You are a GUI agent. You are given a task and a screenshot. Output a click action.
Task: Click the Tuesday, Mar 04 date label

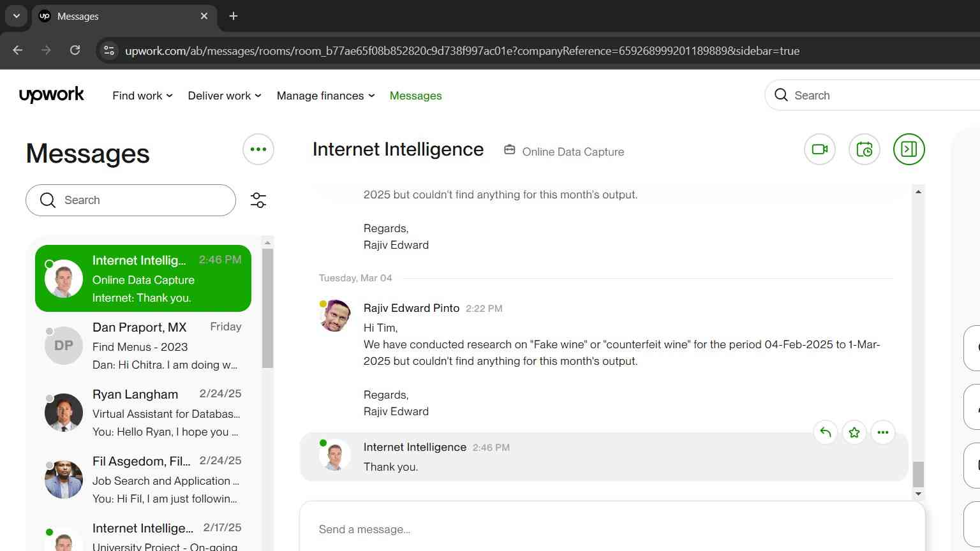(355, 278)
